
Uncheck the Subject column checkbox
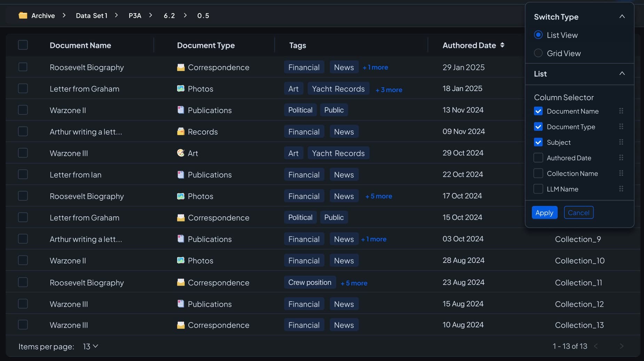[x=538, y=142]
